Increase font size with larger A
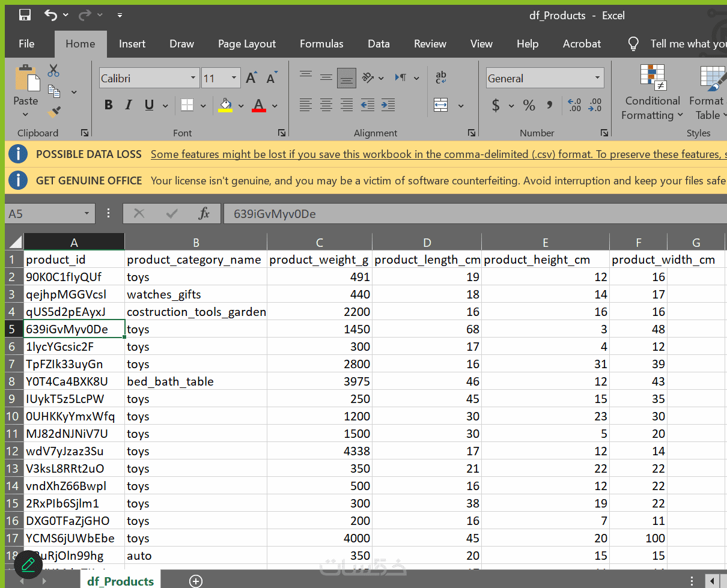 252,78
